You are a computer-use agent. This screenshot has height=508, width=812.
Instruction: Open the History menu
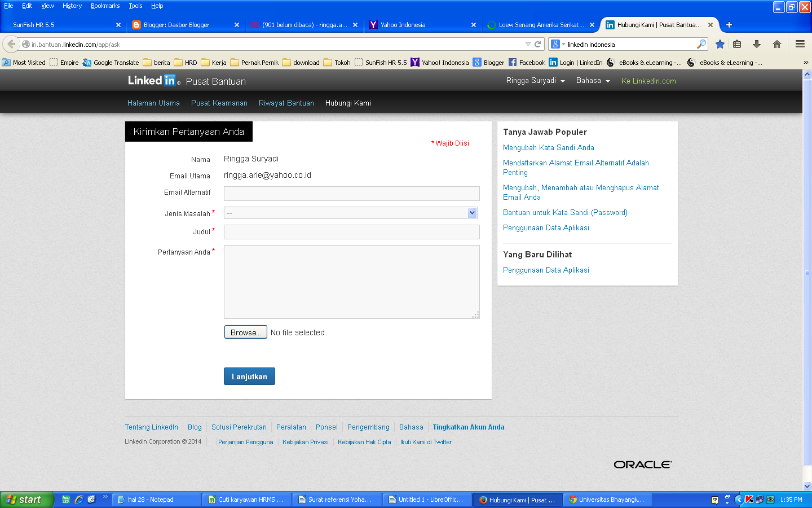pyautogui.click(x=72, y=6)
